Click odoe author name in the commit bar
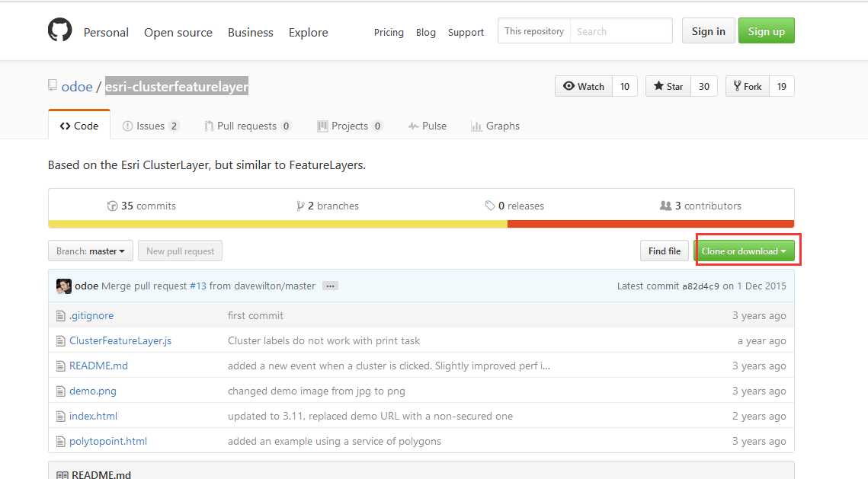Viewport: 868px width, 479px height. [x=86, y=286]
